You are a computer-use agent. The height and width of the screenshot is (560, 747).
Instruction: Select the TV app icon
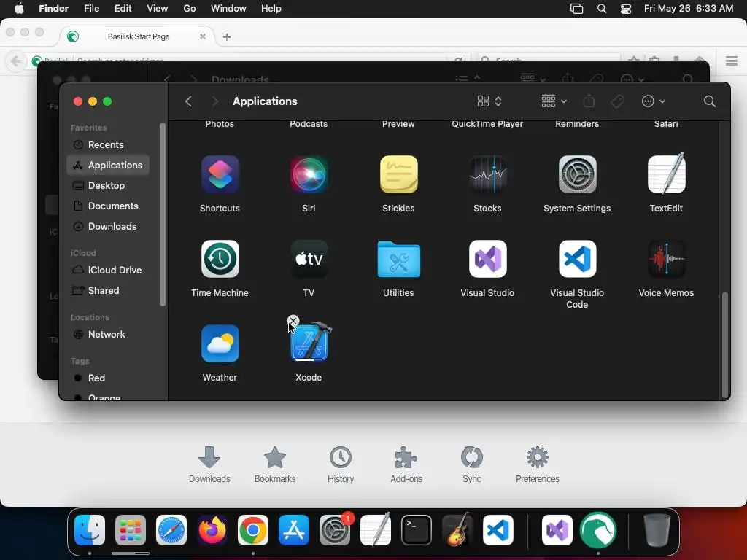309,259
